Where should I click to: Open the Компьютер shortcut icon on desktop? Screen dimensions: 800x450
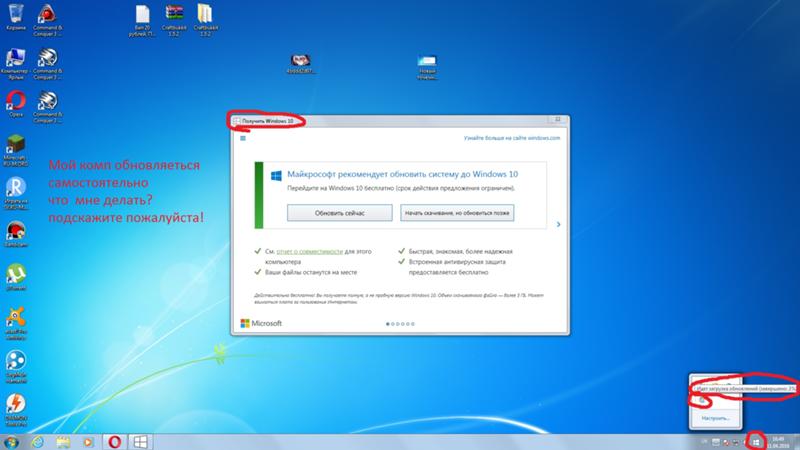click(16, 64)
